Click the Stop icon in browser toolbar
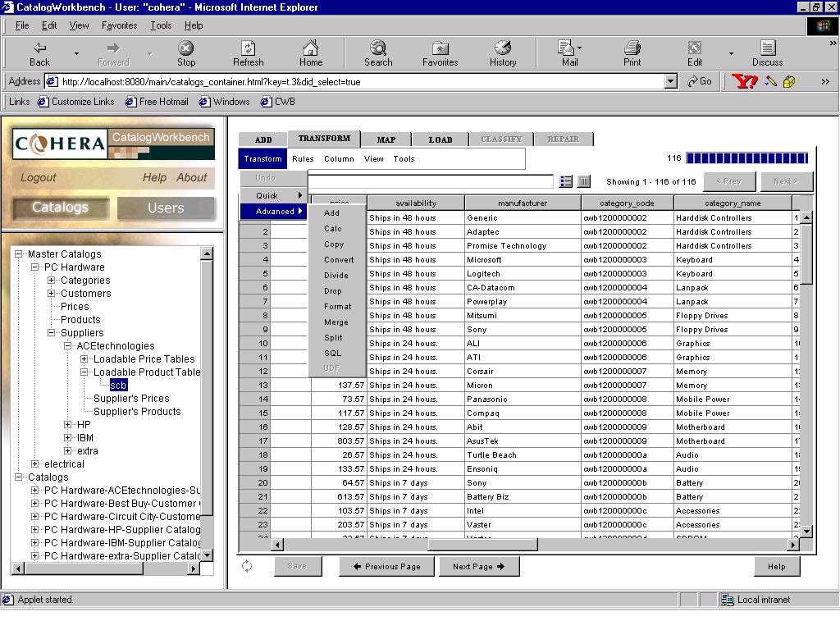 pos(186,48)
